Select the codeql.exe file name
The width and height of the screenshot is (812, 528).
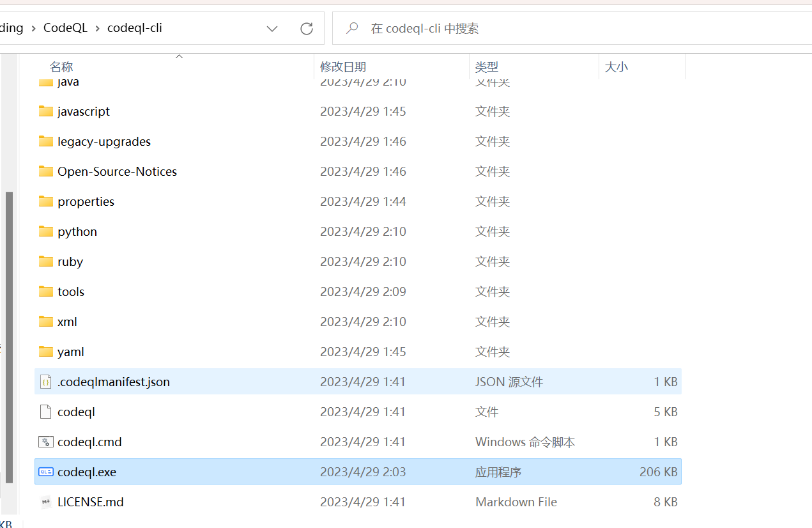pyautogui.click(x=87, y=472)
